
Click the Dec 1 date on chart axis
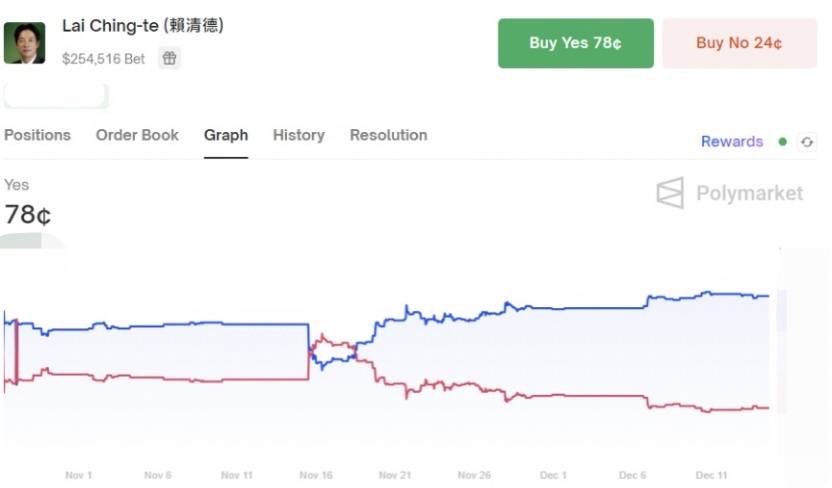[553, 475]
